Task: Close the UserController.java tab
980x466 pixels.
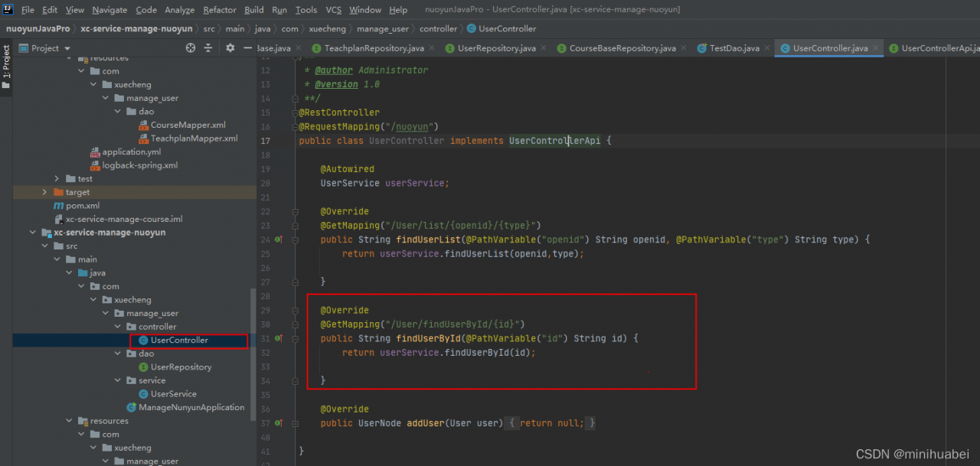Action: [x=876, y=48]
